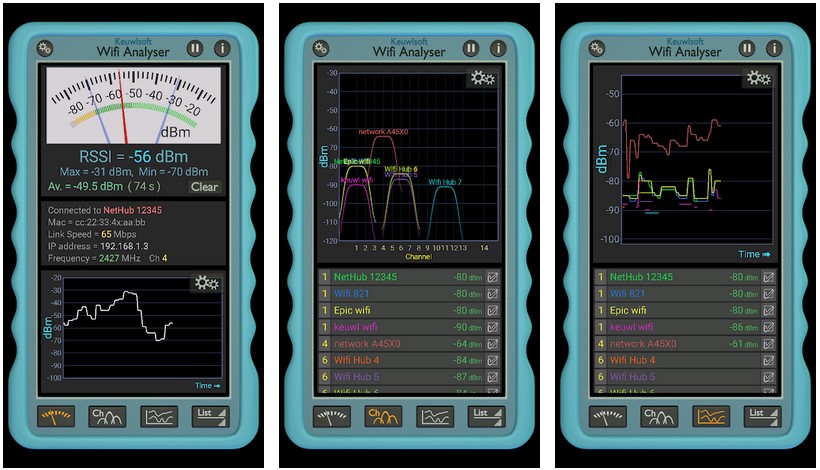The image size is (820, 470).
Task: Toggle network A45X0 checkbox in time graph list
Action: [x=768, y=344]
